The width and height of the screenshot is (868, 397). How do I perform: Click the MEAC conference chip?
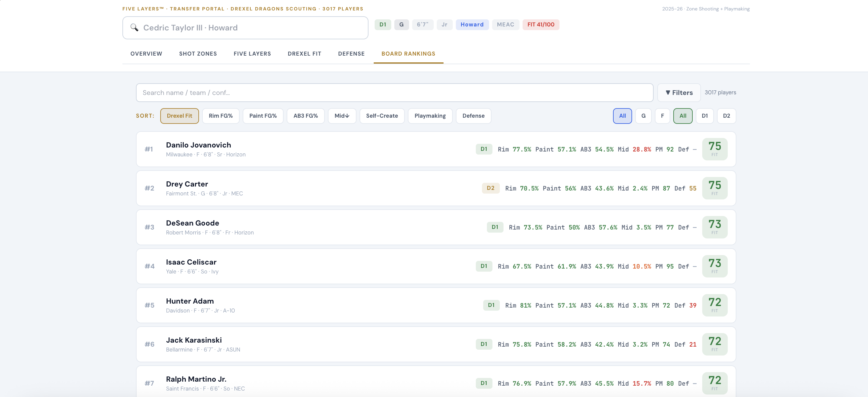pos(505,25)
